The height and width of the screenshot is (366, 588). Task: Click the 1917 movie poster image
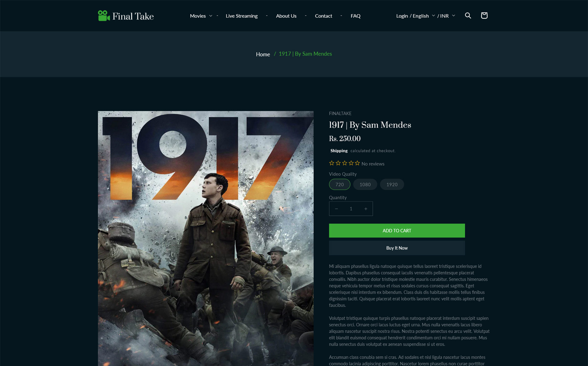tap(206, 239)
